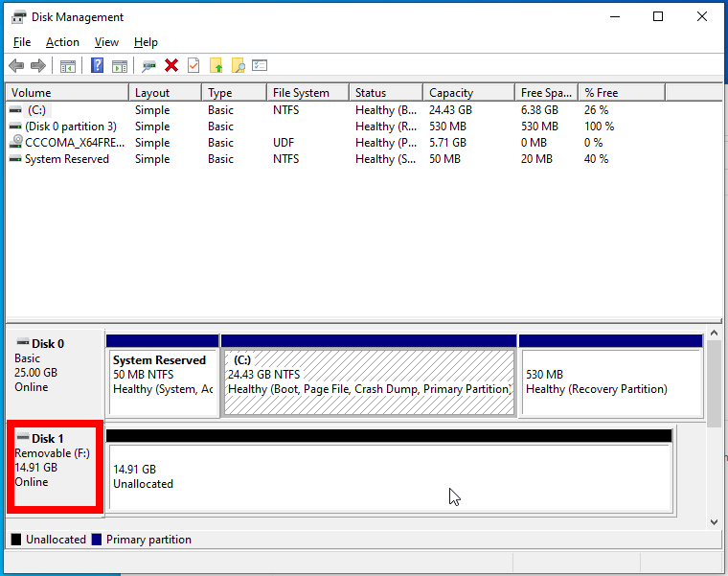
Task: Sort by the Capacity column header
Action: (469, 92)
